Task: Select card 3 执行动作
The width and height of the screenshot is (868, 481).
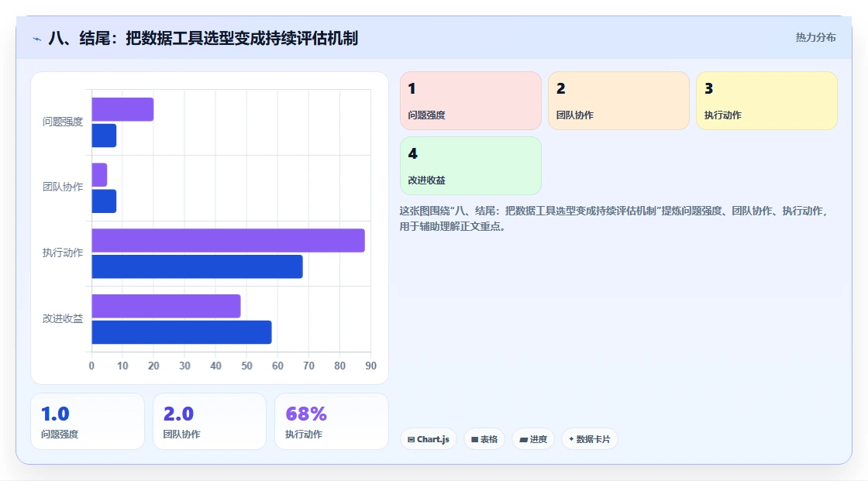Action: [766, 101]
